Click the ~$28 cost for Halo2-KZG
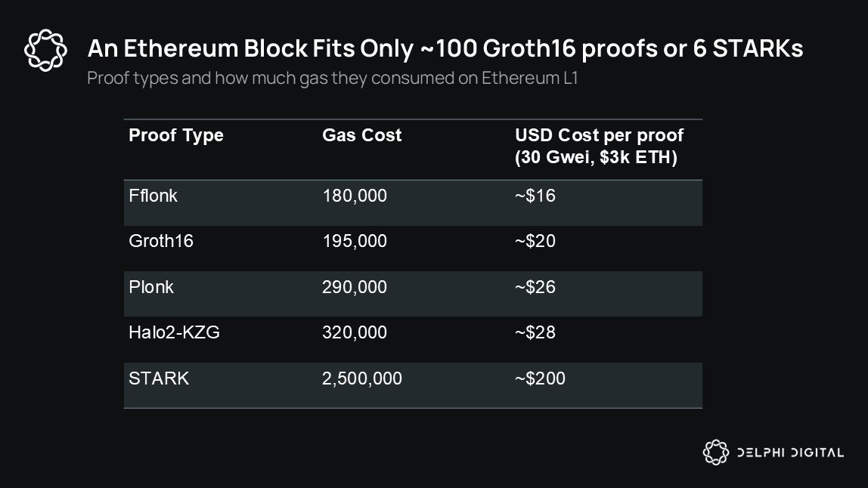868x488 pixels. coord(535,332)
